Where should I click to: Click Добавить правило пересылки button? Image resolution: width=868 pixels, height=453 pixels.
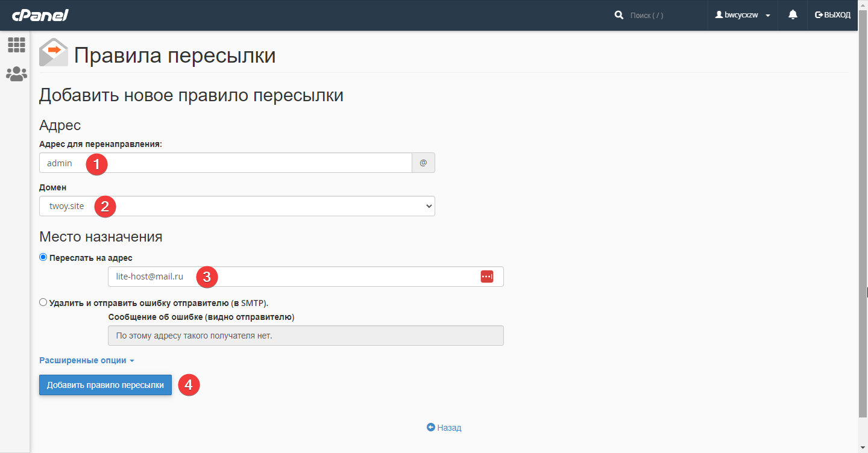[x=105, y=385]
